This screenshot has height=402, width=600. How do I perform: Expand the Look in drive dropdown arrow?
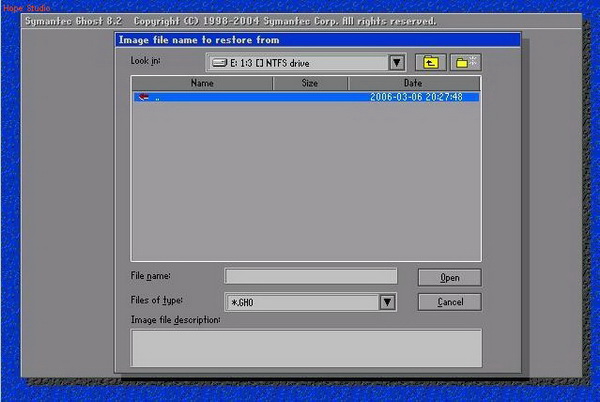point(397,63)
